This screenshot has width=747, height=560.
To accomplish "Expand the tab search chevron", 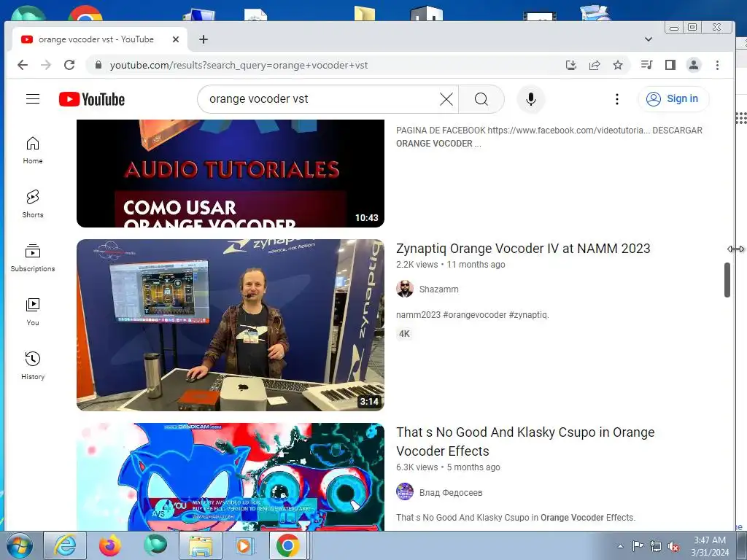I will click(x=649, y=39).
